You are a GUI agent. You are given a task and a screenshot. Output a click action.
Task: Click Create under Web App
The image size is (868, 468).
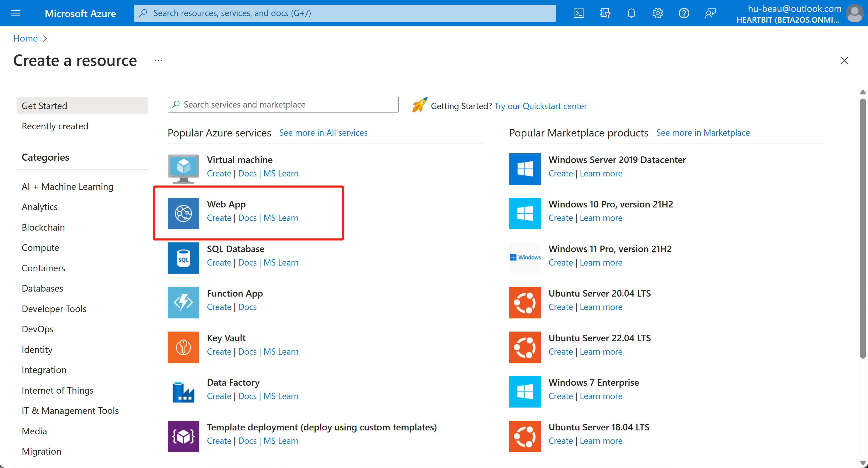219,218
